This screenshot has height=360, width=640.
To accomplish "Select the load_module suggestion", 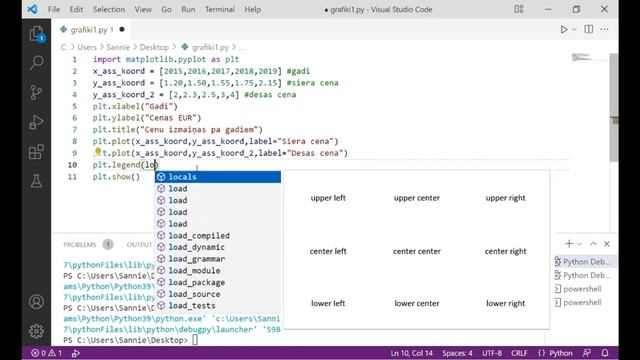I will click(x=218, y=270).
